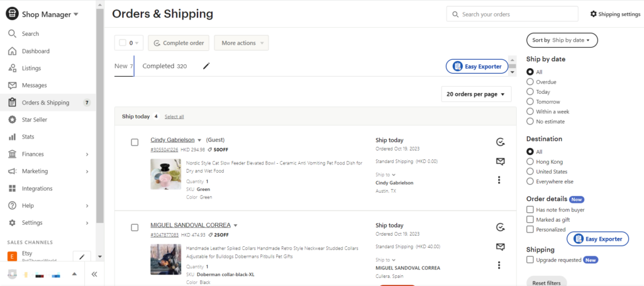This screenshot has height=286, width=644.
Task: Open Listings in the sidebar menu
Action: point(31,68)
